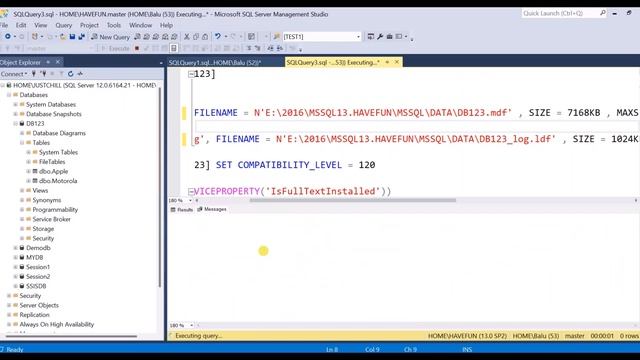
Task: Click the disconnect icon in Object Explorer
Action: click(43, 74)
